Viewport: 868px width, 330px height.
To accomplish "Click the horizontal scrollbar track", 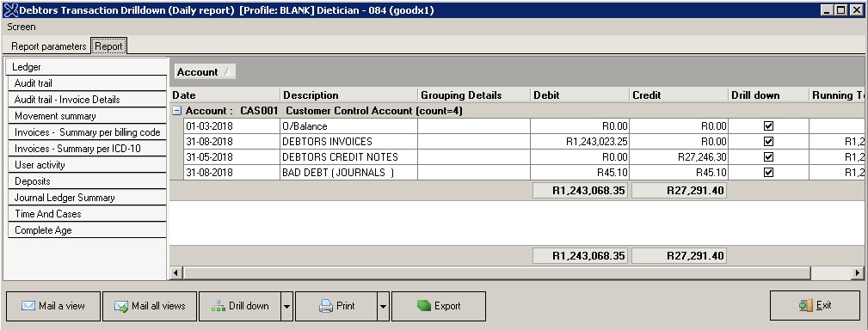I will tap(830, 272).
